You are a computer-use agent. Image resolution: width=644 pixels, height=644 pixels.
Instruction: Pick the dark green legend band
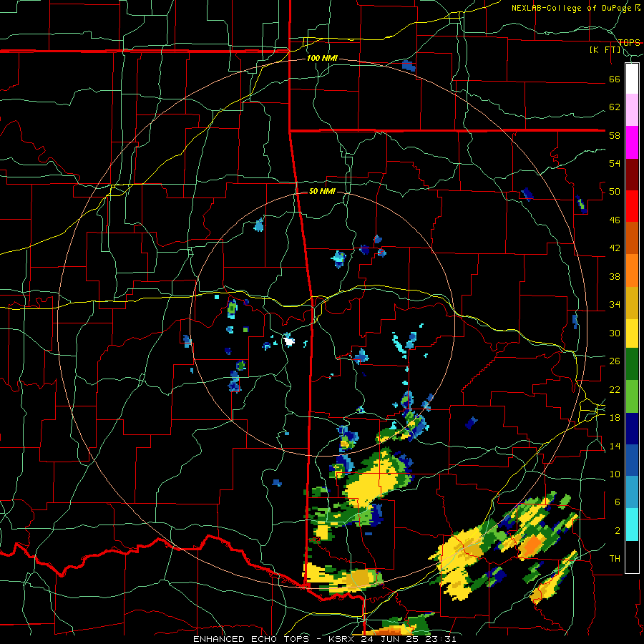click(632, 364)
